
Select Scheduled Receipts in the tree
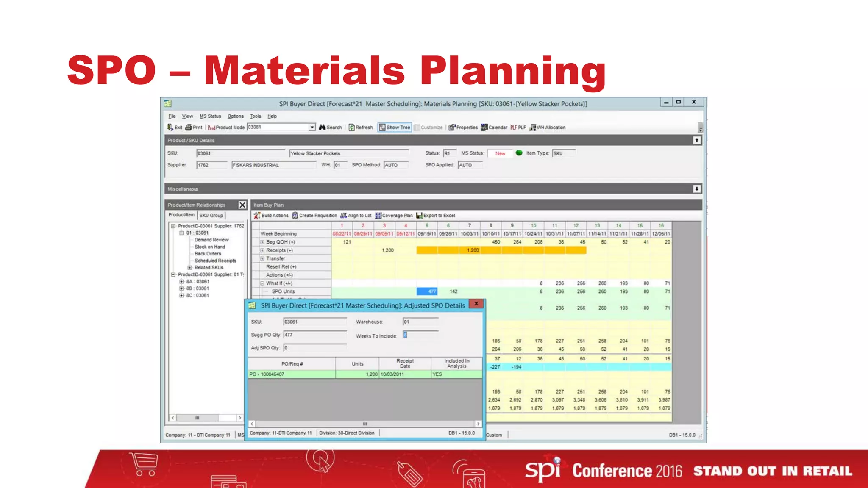pyautogui.click(x=215, y=261)
